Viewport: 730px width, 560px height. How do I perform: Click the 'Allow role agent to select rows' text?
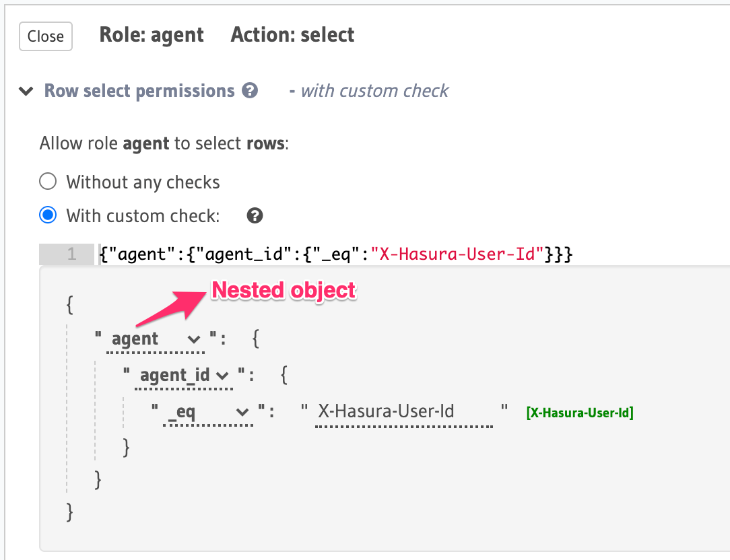point(164,143)
